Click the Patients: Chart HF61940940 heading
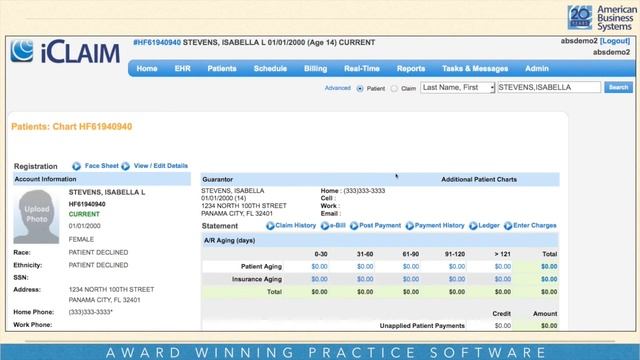This screenshot has height=360, width=640. pos(71,127)
